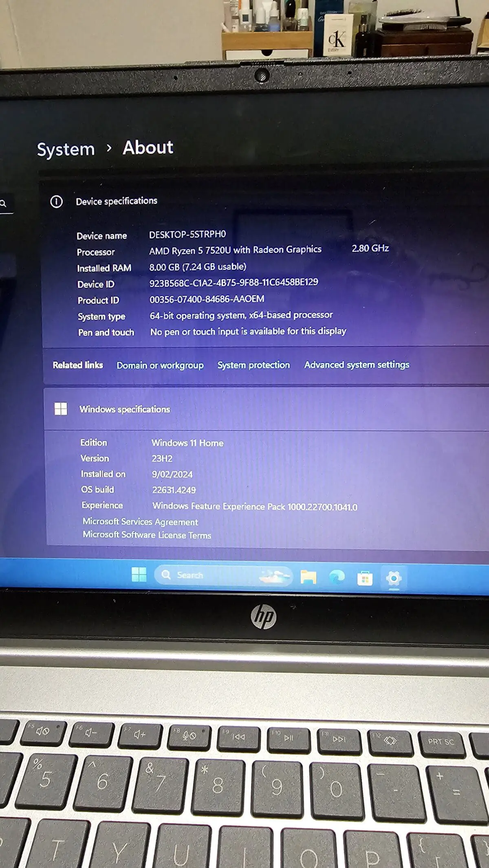Viewport: 489px width, 868px height.
Task: Select the 2.80 GHz processor speed
Action: (370, 248)
